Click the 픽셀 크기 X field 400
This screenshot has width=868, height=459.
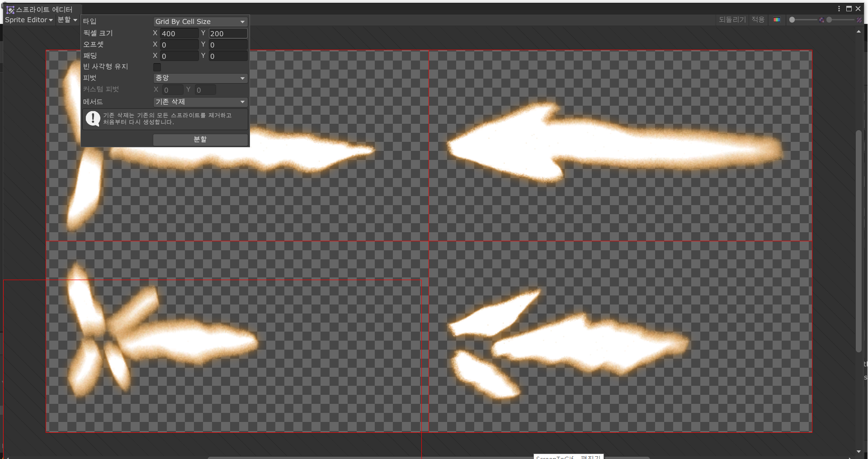point(179,33)
